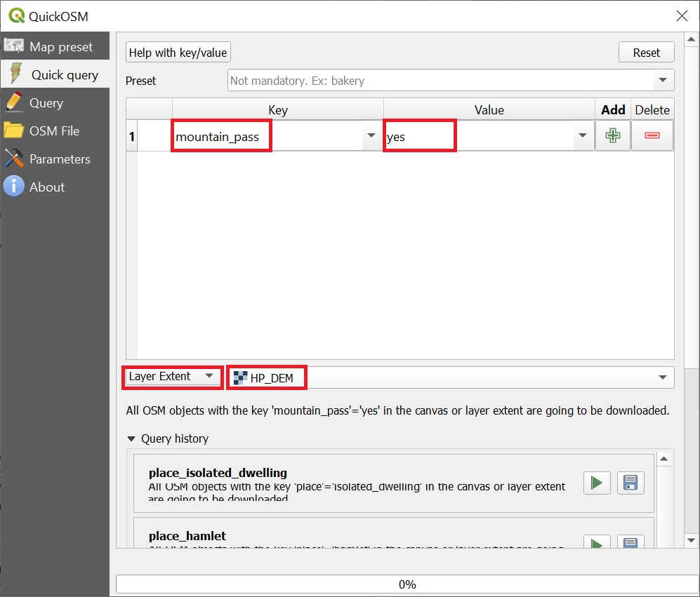The width and height of the screenshot is (700, 597).
Task: Go to the OSM File tab
Action: (55, 130)
